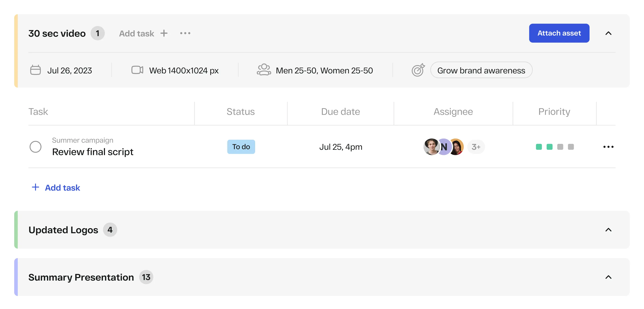Open the Review final script row options
Image resolution: width=644 pixels, height=309 pixels.
[x=608, y=147]
